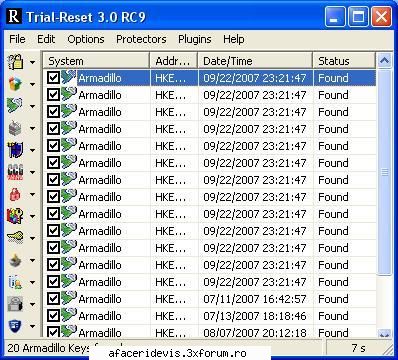This screenshot has height=360, width=398.
Task: Click the HKE... address in highlighted row
Action: tap(171, 78)
